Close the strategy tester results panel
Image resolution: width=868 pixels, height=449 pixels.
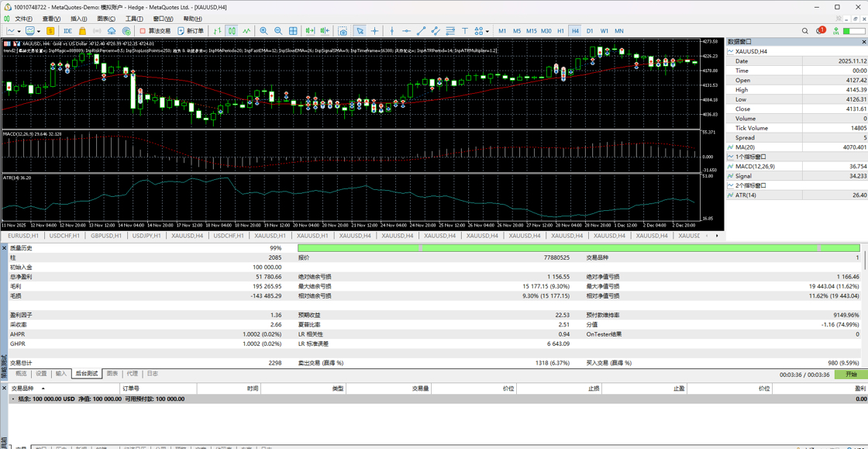click(4, 247)
